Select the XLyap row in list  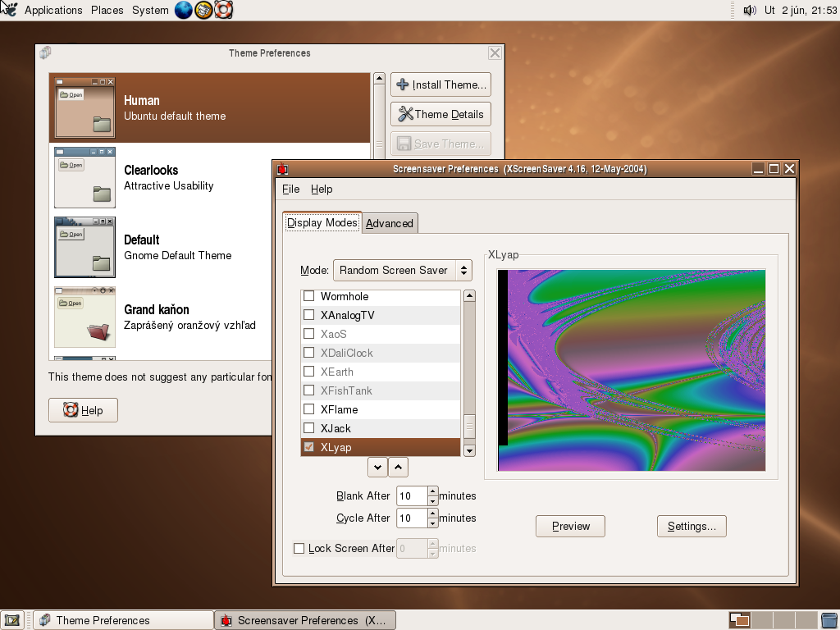click(381, 447)
